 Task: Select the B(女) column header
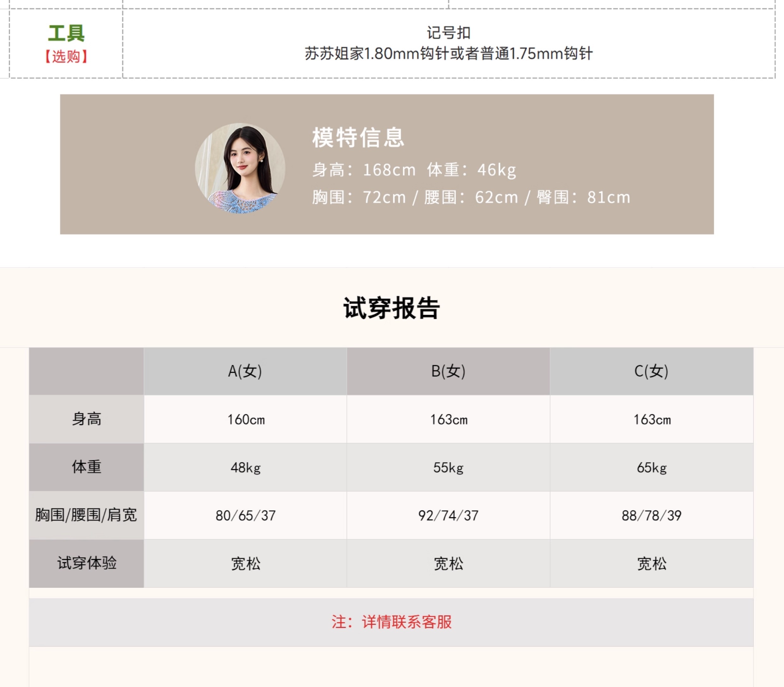(x=448, y=371)
